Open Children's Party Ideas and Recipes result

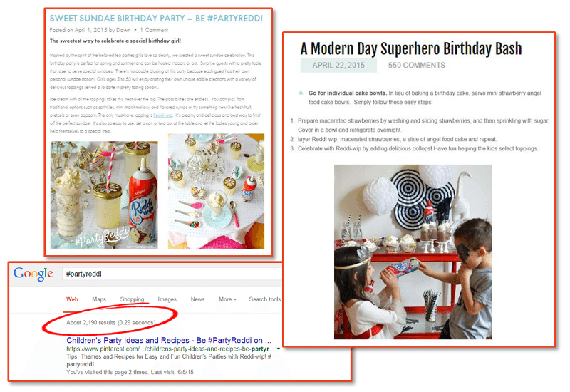tap(169, 341)
